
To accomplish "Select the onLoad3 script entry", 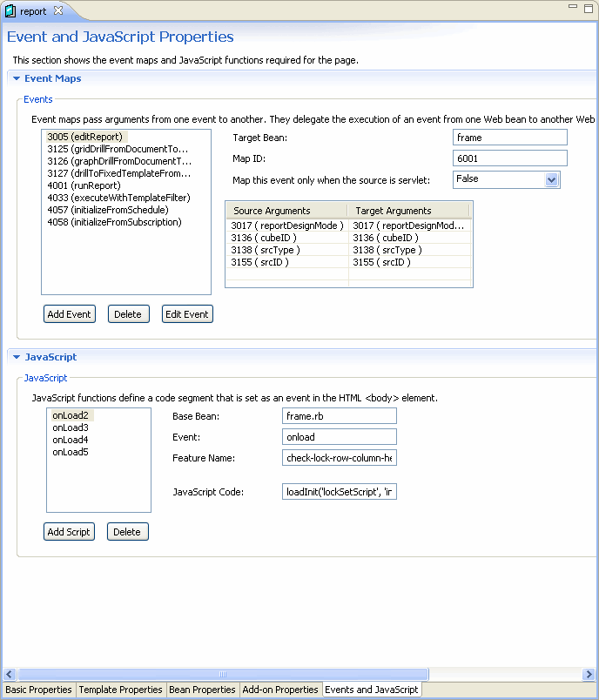I will coord(71,427).
